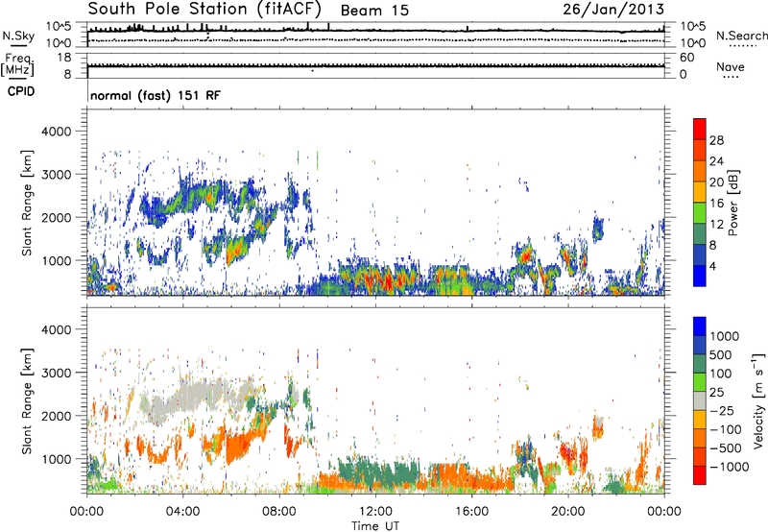Click inside the velocity range-time plot
This screenshot has width=768, height=532.
pos(375,400)
